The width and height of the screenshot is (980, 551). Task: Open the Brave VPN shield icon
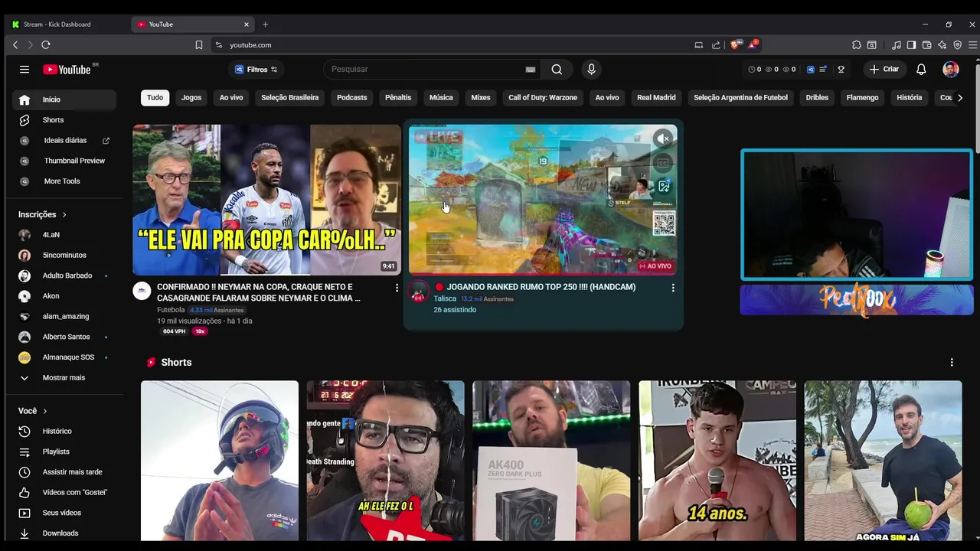tap(957, 45)
